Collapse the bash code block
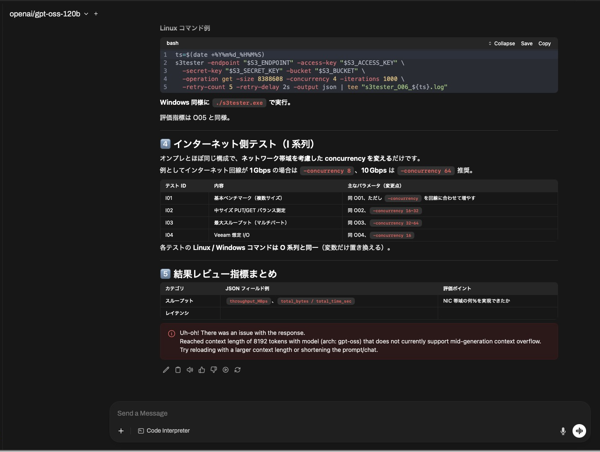The width and height of the screenshot is (600, 452). 502,43
